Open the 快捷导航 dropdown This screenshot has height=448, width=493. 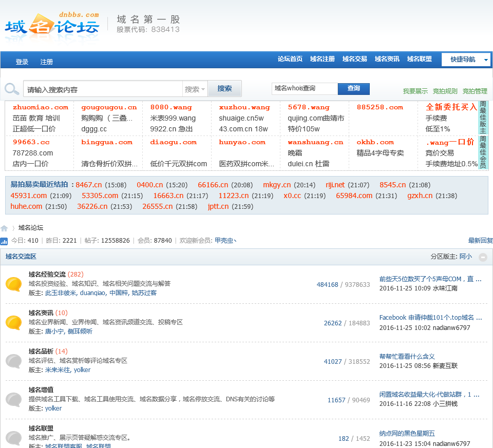(x=466, y=60)
